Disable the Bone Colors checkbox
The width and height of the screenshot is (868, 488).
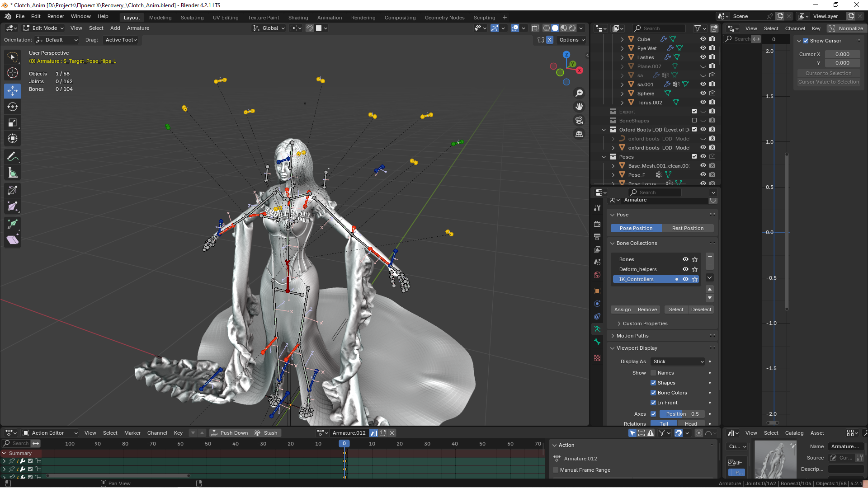(653, 393)
